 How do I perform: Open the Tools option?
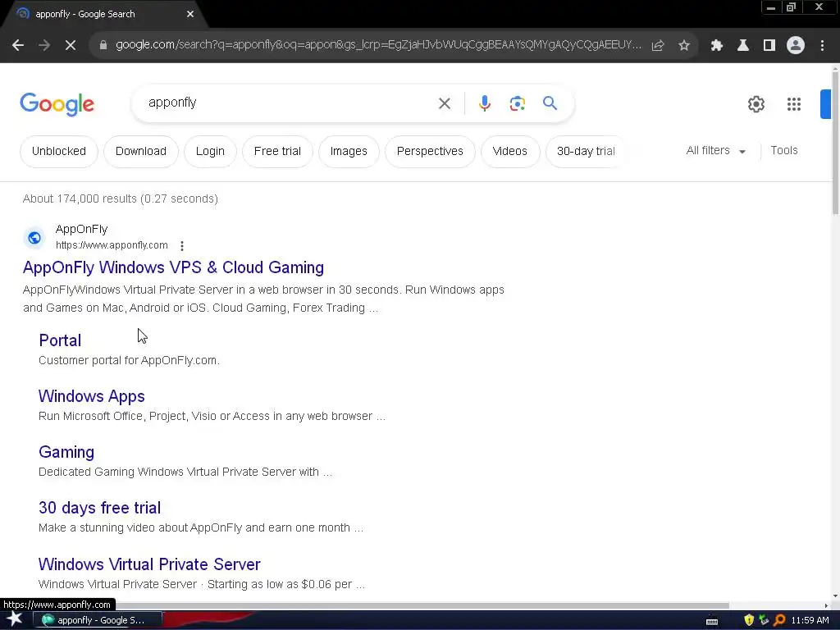[x=783, y=151]
